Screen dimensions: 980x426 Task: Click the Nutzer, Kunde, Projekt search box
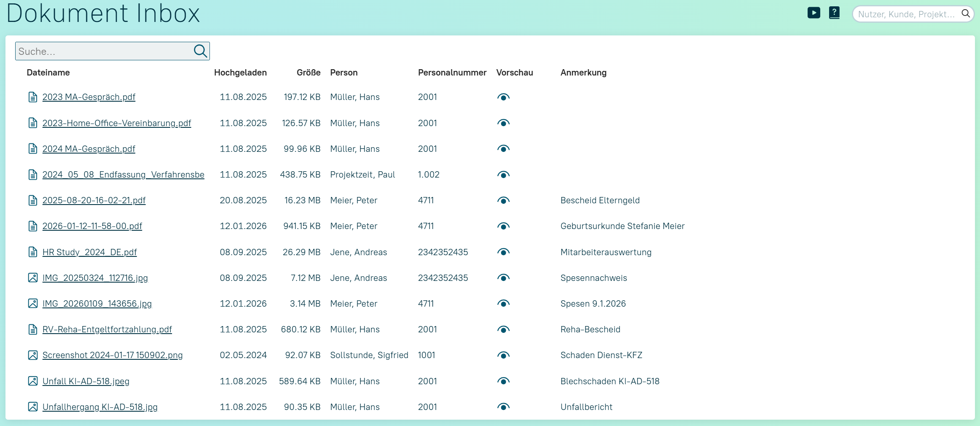coord(906,14)
